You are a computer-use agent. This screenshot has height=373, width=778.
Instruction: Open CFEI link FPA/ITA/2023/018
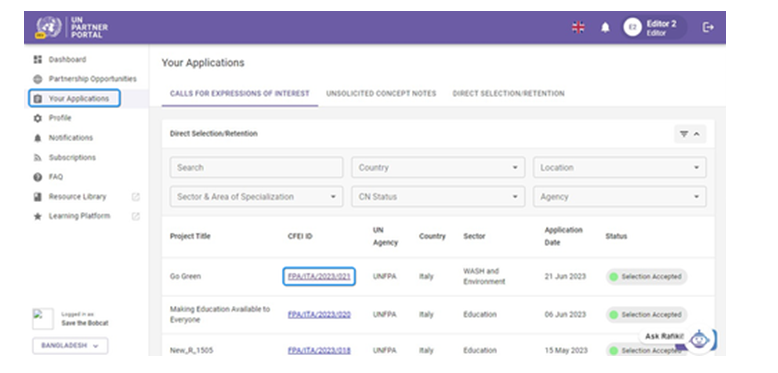[x=319, y=351]
